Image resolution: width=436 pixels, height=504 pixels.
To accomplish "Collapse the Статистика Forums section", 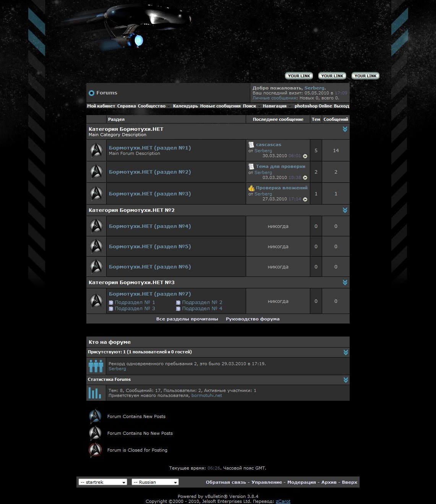I will point(346,380).
